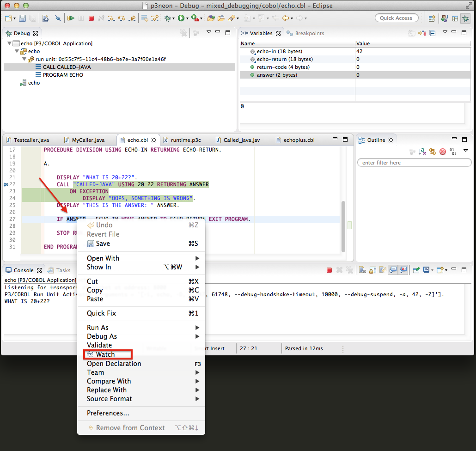The width and height of the screenshot is (476, 451).
Task: Click the Drop to Frame icon
Action: (145, 18)
